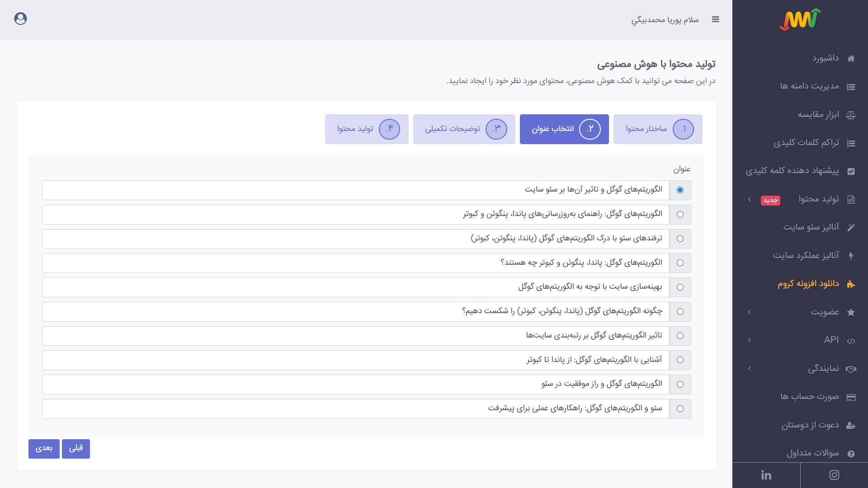Open ابزار مقایسه menu item

(818, 115)
